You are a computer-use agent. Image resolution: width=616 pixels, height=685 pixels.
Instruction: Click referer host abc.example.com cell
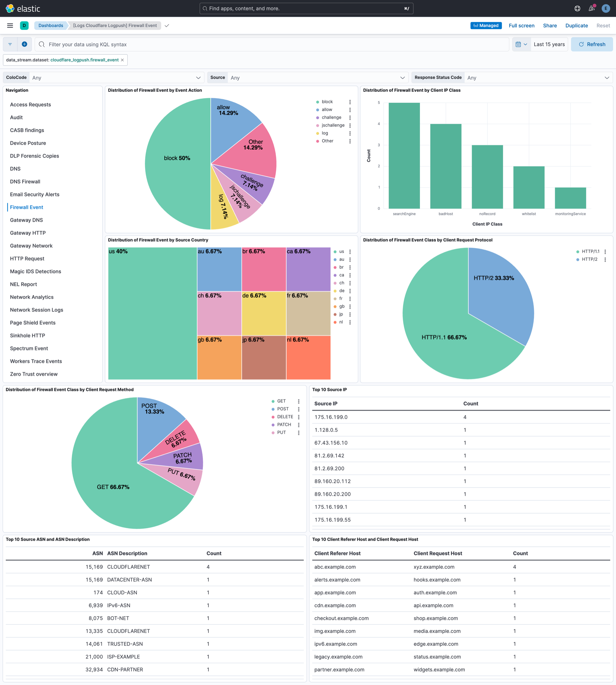click(335, 567)
